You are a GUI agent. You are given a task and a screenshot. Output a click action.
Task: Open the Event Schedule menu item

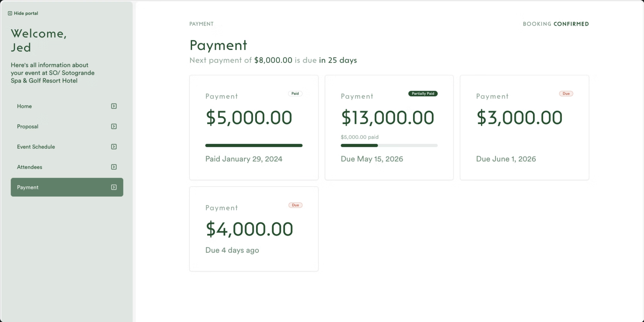pyautogui.click(x=67, y=147)
